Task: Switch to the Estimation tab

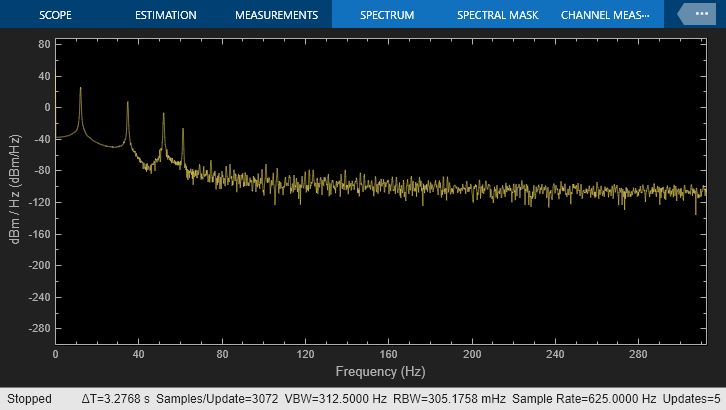Action: click(166, 15)
